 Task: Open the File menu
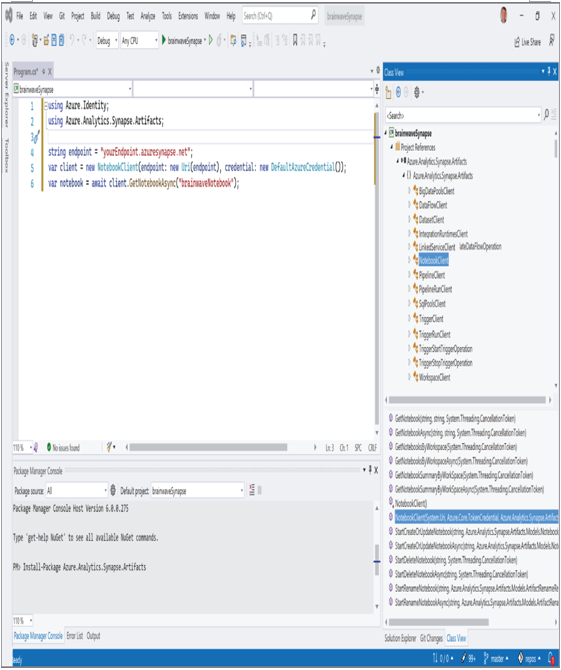click(x=20, y=16)
